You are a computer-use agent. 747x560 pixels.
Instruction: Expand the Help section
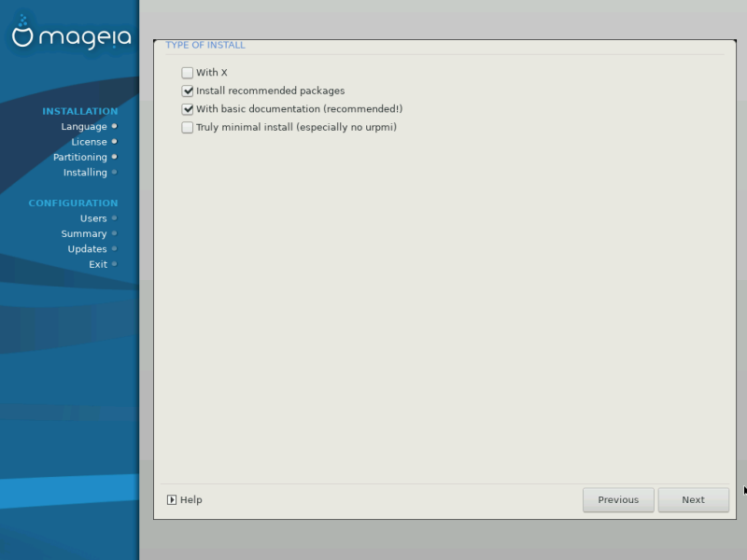[185, 499]
